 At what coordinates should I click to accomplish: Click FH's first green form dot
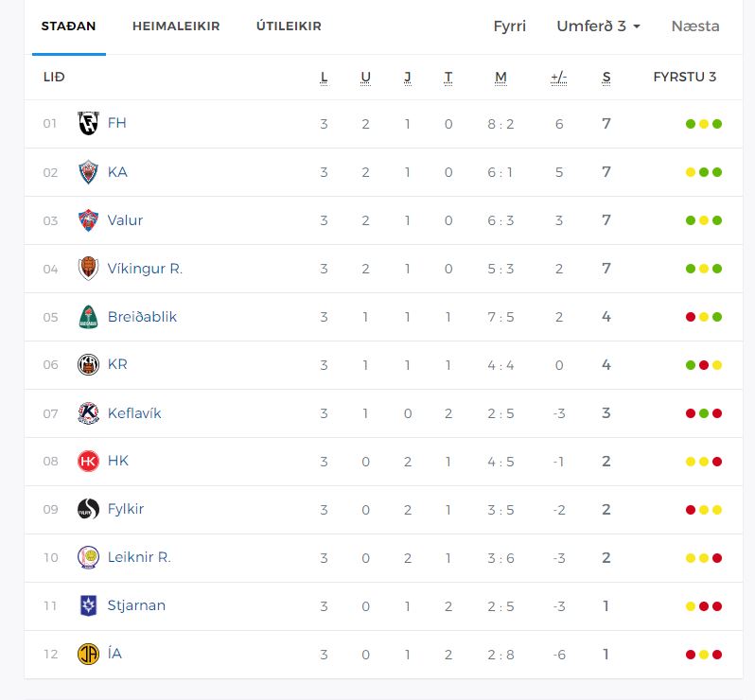pyautogui.click(x=691, y=124)
